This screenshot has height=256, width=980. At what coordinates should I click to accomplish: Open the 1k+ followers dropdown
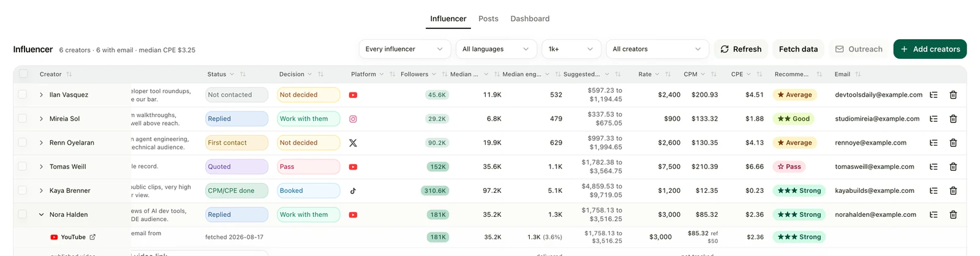tap(571, 49)
